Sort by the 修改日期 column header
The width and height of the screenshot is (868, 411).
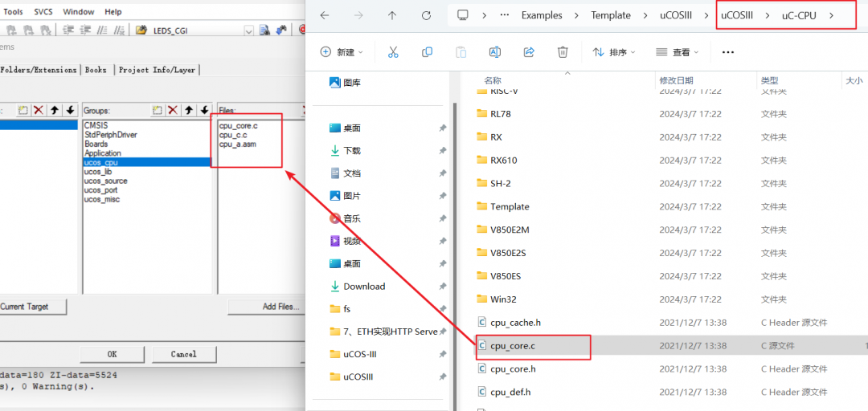coord(676,81)
